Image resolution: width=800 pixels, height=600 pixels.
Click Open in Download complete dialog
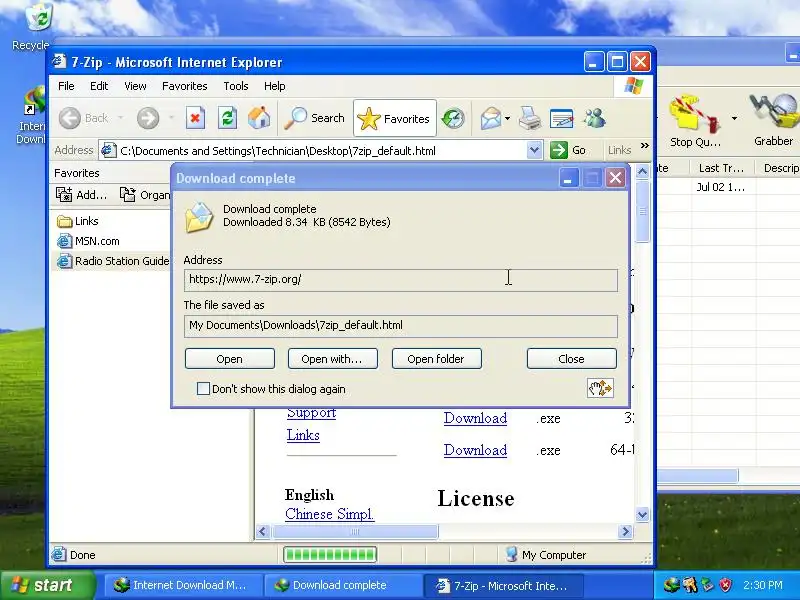click(x=230, y=359)
